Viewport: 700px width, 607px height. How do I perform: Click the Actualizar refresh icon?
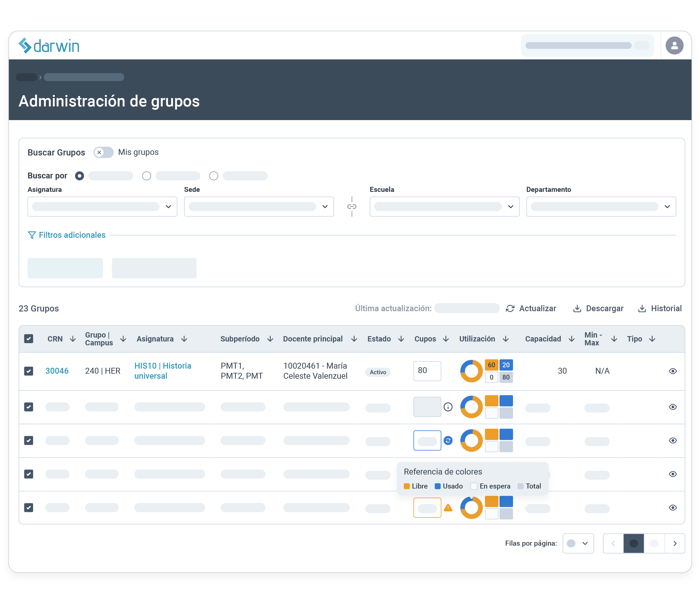click(510, 309)
